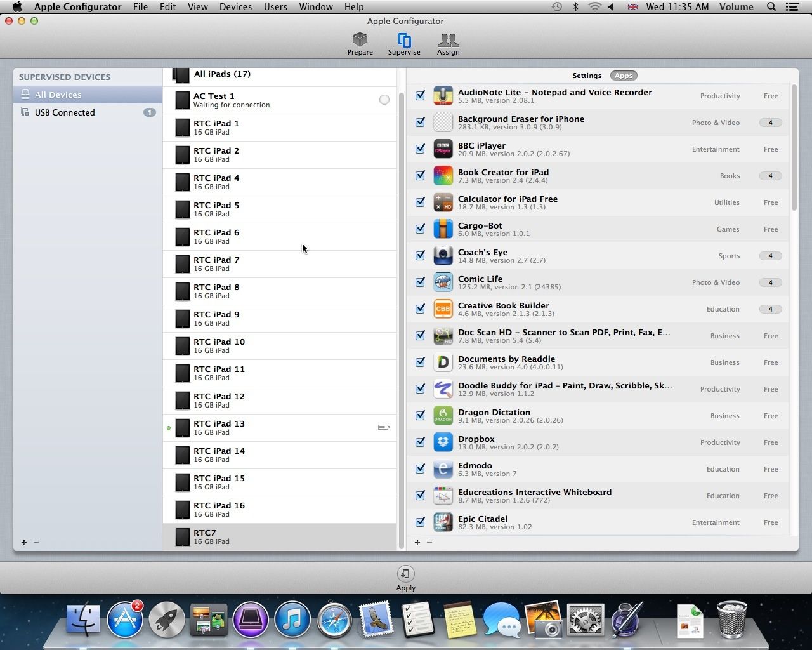Open System Preferences from the Dock
This screenshot has height=650, width=812.
585,620
